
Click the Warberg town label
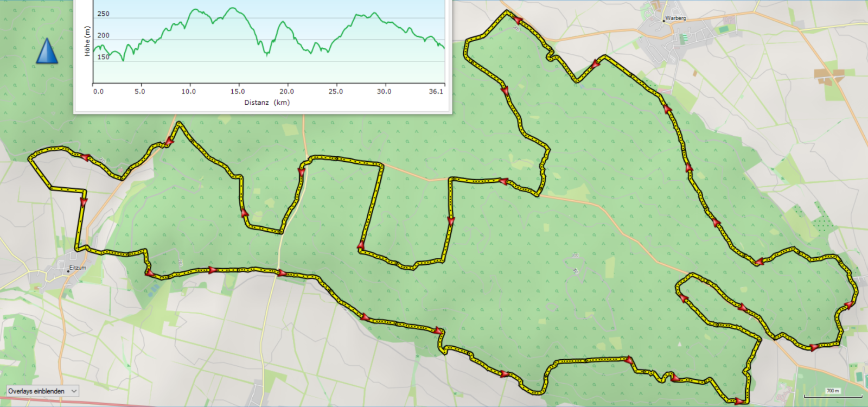675,18
